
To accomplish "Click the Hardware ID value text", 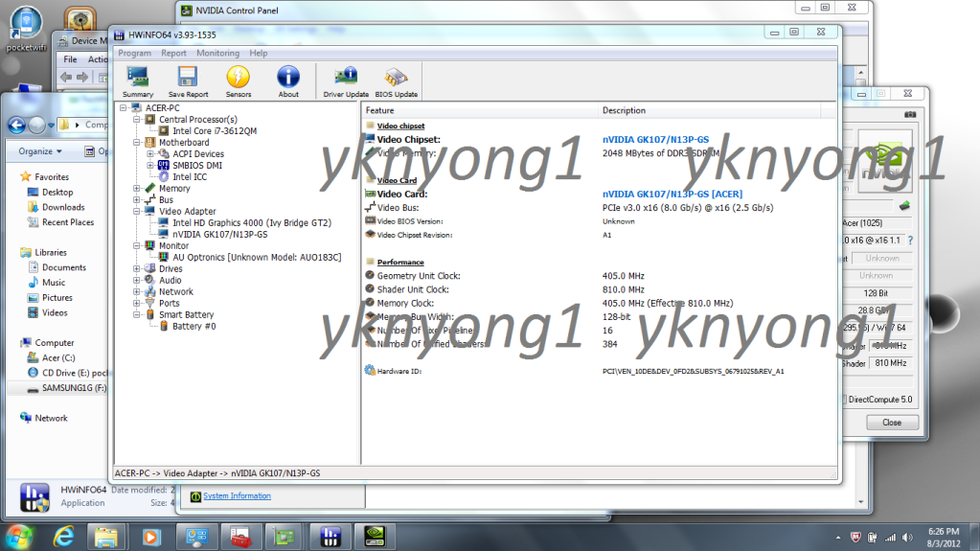I will tap(694, 372).
